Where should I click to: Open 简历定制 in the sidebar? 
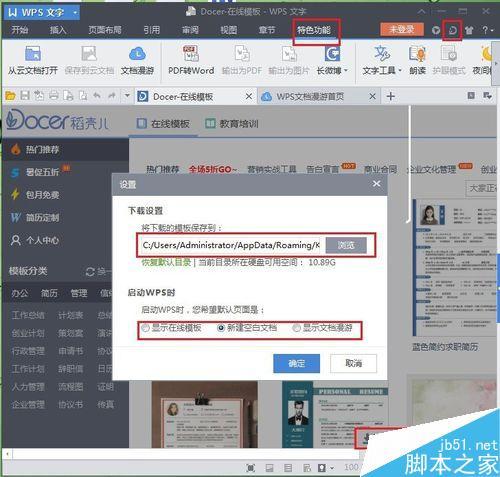click(x=35, y=217)
